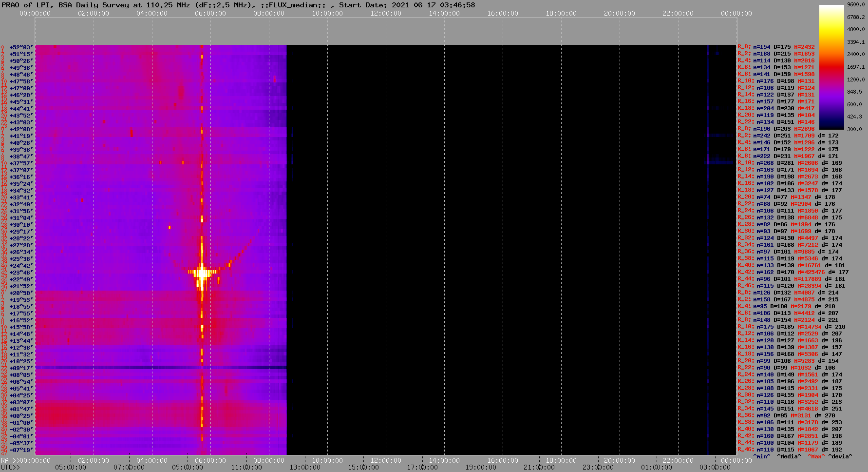Viewport: 868px width, 472px height.
Task: Click the ^devia^ legend caption
Action: click(841, 456)
